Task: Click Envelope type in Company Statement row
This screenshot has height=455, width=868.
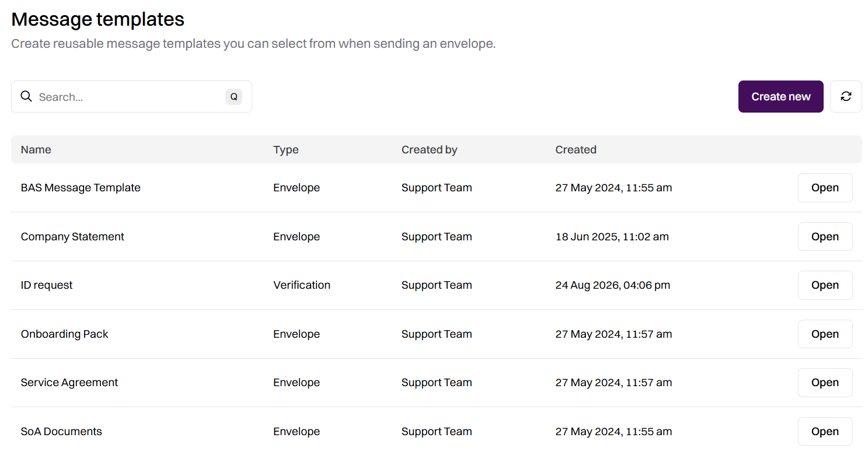Action: click(x=297, y=237)
